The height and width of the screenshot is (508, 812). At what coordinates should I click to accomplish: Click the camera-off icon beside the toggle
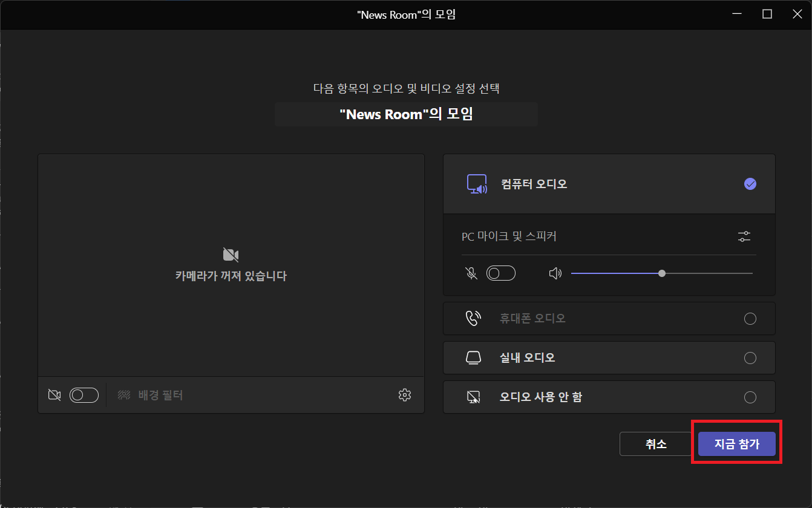[x=54, y=396]
